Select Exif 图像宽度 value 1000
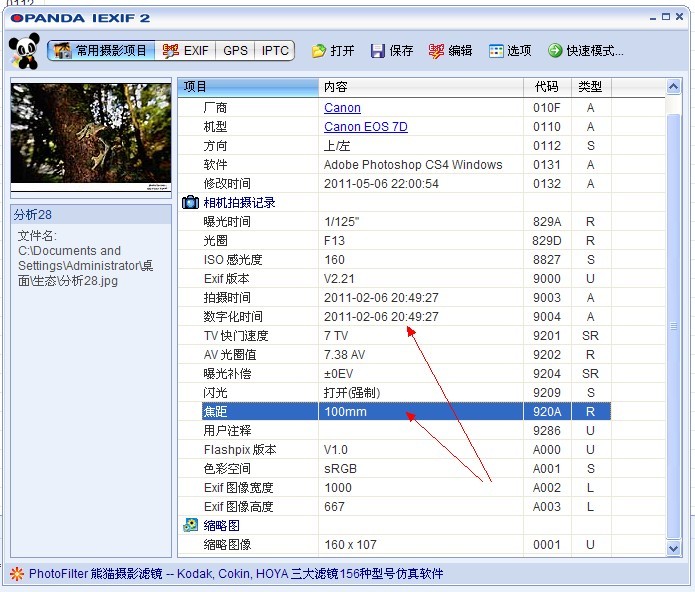The width and height of the screenshot is (695, 592). coord(338,488)
